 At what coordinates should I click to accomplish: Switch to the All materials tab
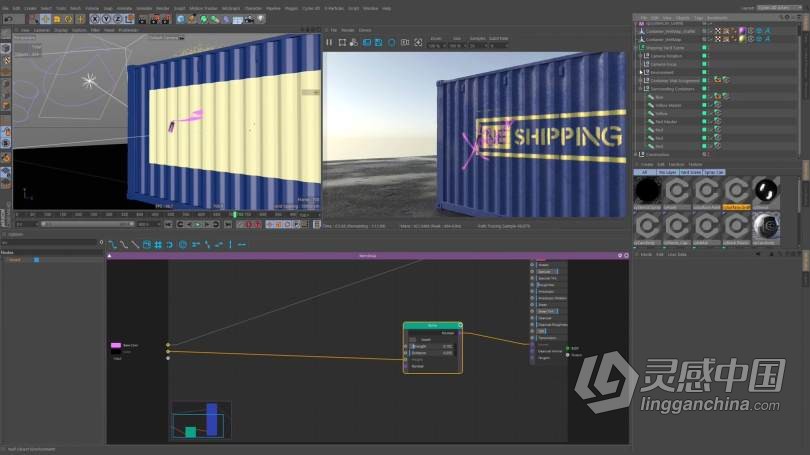tap(644, 172)
